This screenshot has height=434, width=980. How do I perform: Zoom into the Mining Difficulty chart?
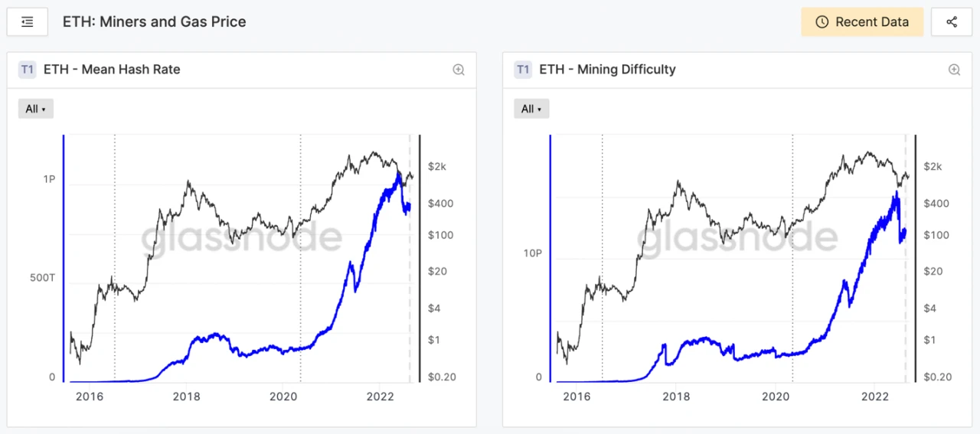954,70
